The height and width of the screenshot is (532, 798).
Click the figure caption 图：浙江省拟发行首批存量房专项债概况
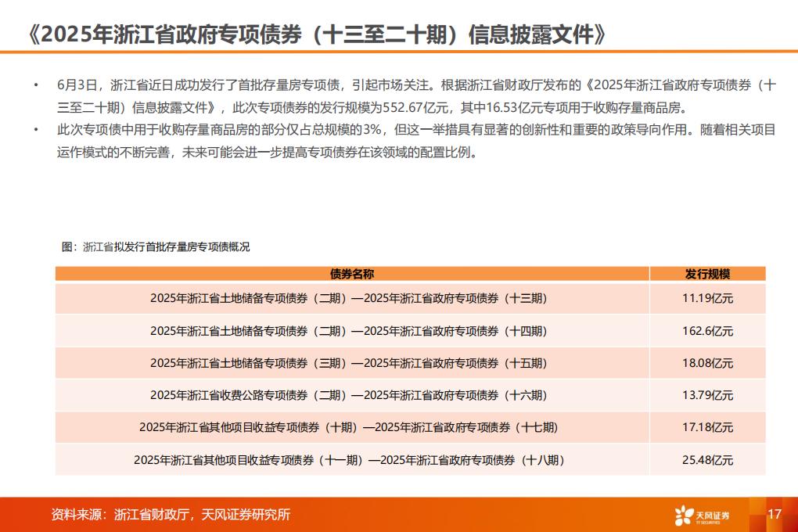pyautogui.click(x=156, y=247)
